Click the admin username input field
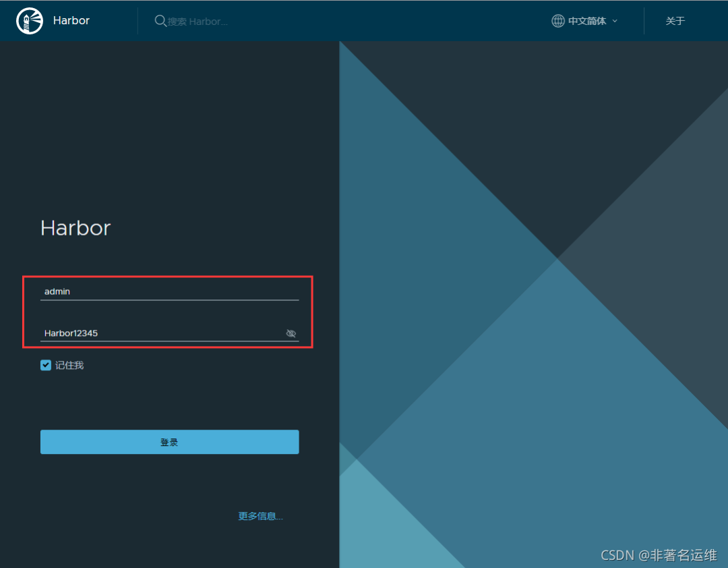The height and width of the screenshot is (568, 728). 169,291
